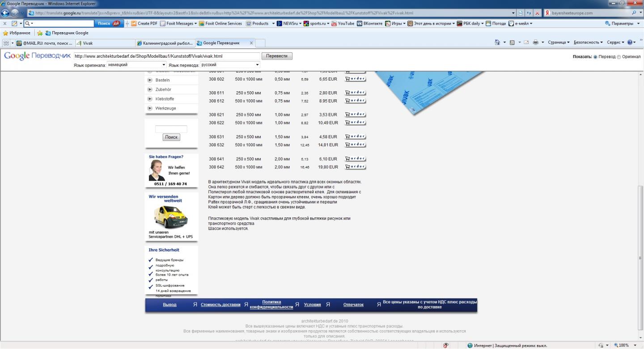The width and height of the screenshot is (644, 349).
Task: Select the Оригинал radio button
Action: pos(619,57)
